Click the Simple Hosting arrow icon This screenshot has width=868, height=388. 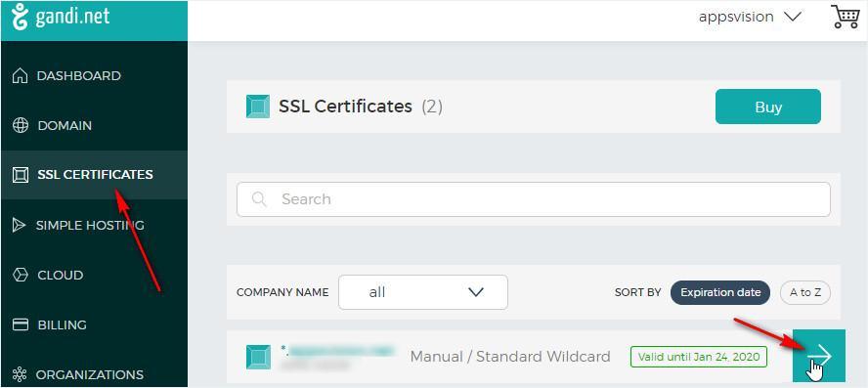(20, 225)
